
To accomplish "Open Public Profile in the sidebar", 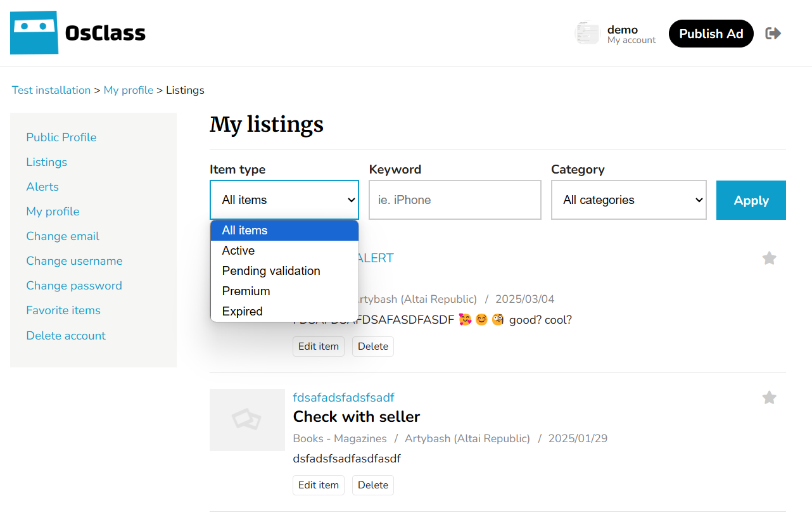I will 61,137.
